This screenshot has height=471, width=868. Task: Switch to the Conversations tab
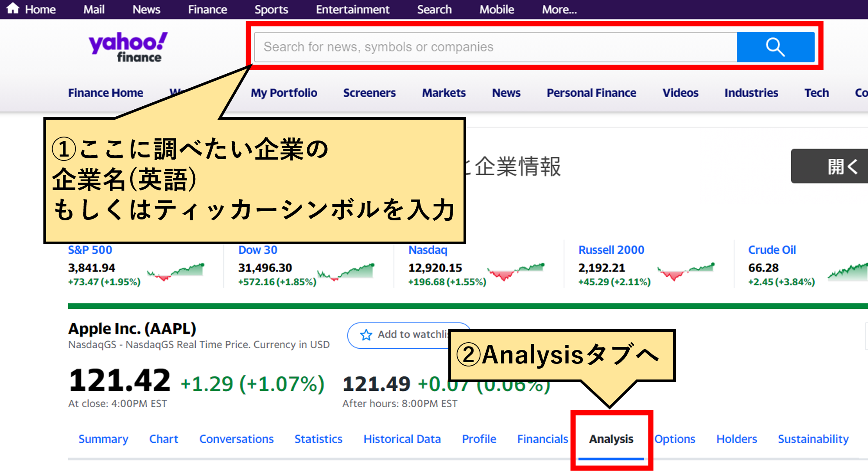pos(237,439)
